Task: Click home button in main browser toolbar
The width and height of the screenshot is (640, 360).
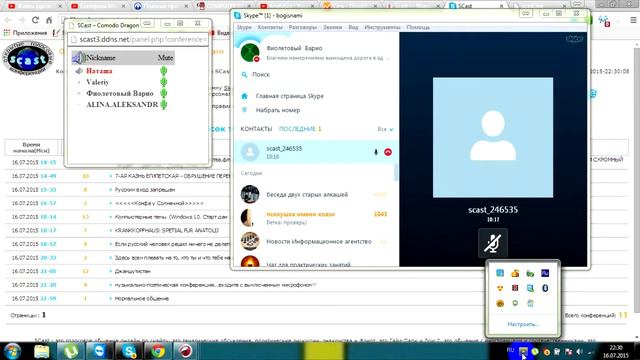Action: click(49, 20)
